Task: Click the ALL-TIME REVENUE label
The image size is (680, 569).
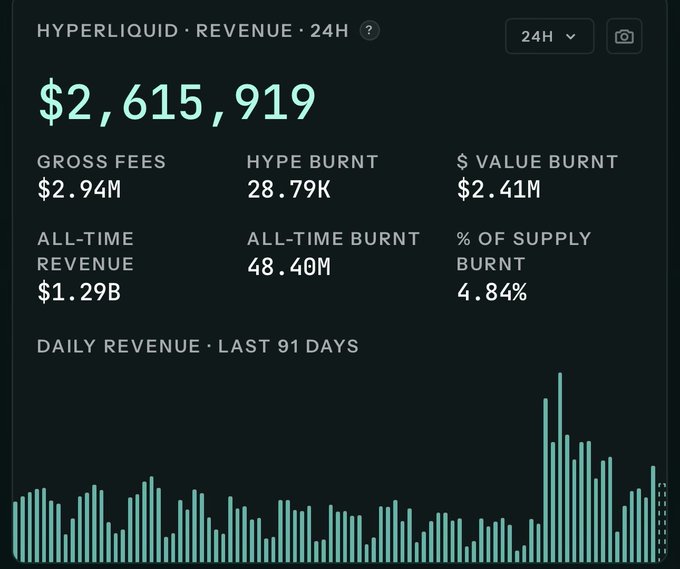Action: coord(85,251)
